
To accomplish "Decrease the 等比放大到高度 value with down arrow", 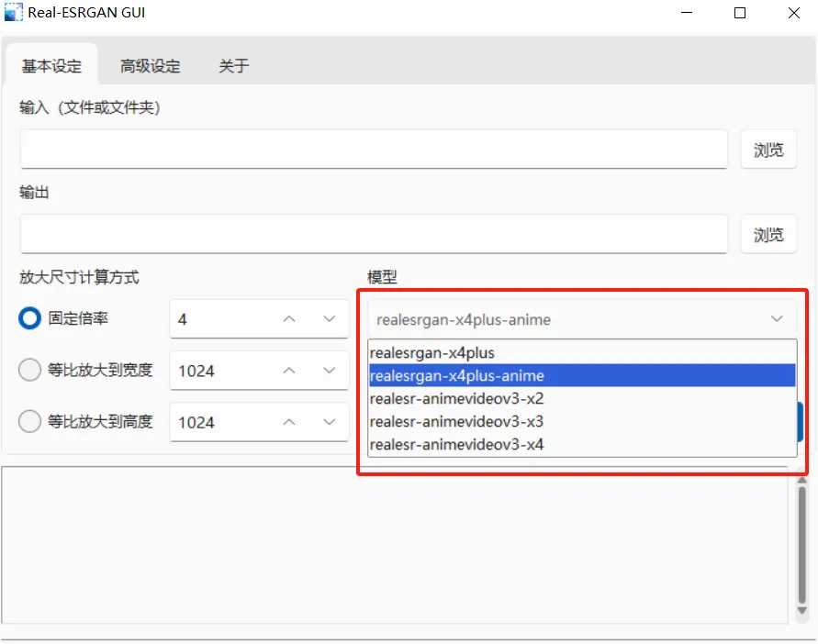I will (330, 422).
